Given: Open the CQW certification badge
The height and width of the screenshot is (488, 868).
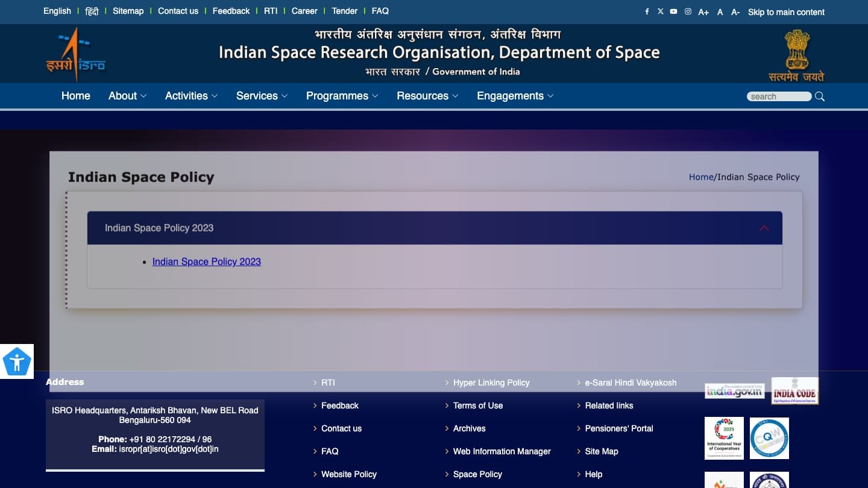Looking at the screenshot, I should (x=769, y=438).
